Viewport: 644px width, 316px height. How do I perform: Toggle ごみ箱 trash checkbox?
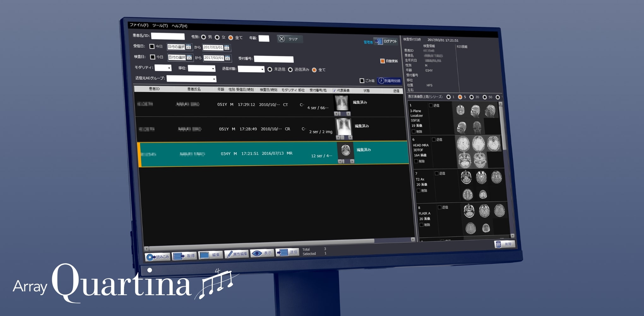362,81
